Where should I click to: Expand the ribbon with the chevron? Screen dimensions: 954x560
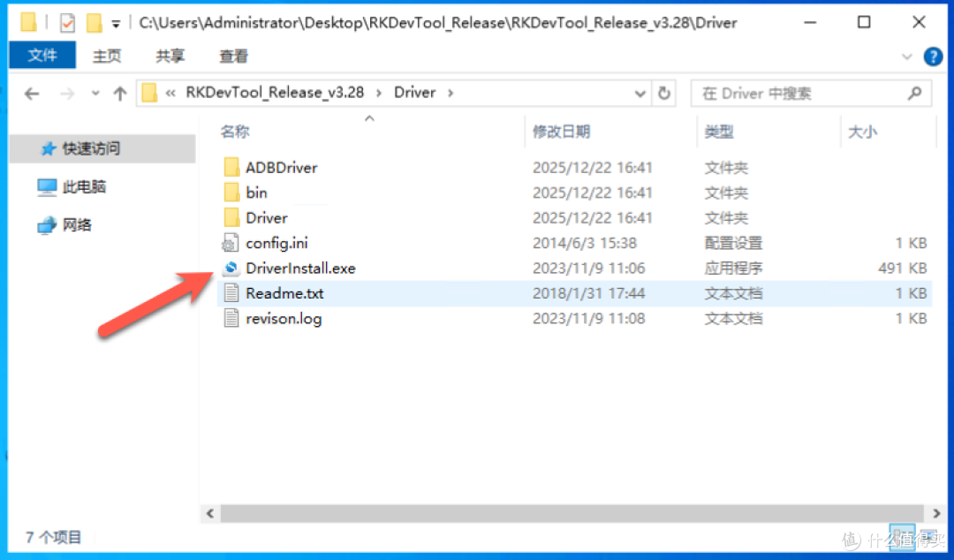[906, 57]
